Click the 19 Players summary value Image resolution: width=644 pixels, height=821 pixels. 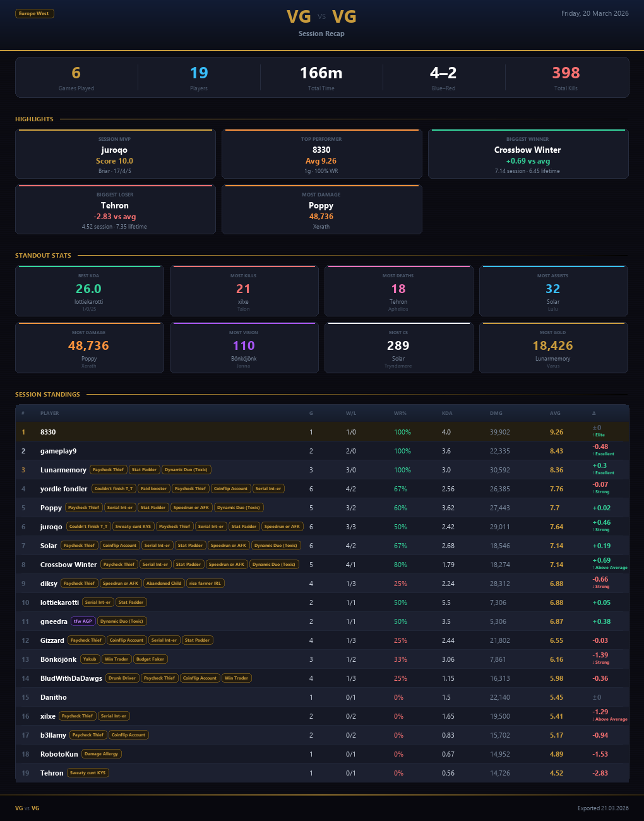pos(199,73)
